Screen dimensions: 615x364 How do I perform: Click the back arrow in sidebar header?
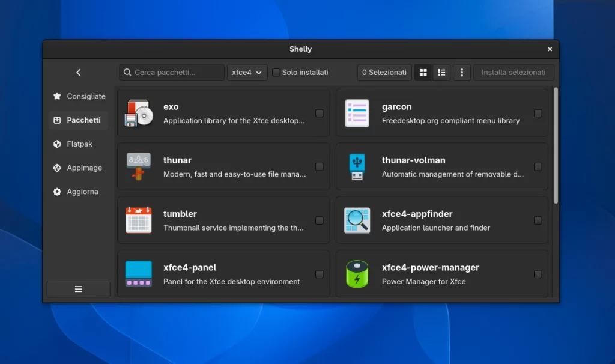pos(79,73)
